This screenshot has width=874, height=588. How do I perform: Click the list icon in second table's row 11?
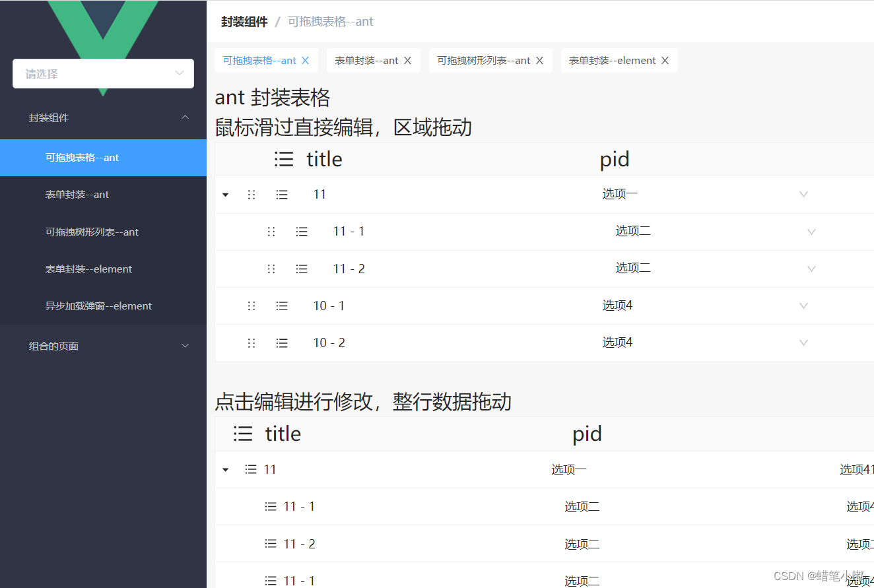click(251, 469)
